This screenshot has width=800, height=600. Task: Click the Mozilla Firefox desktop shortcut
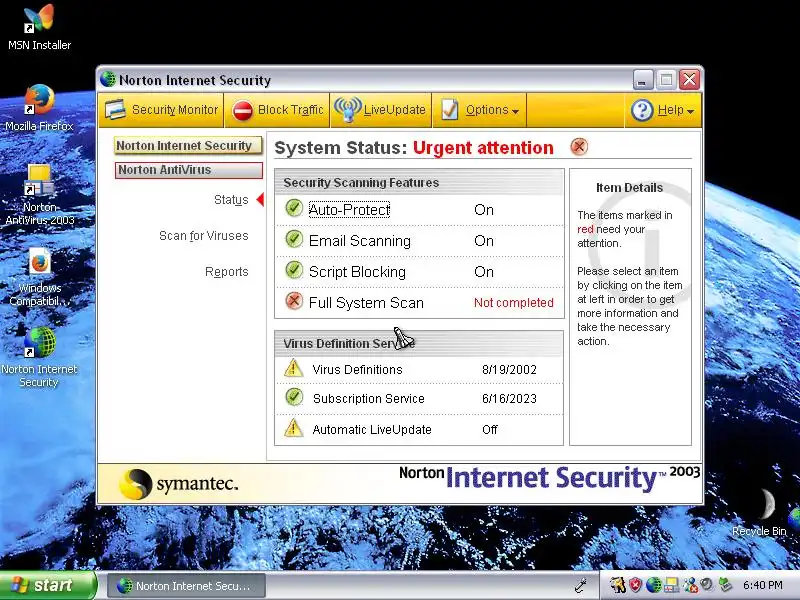pyautogui.click(x=39, y=108)
